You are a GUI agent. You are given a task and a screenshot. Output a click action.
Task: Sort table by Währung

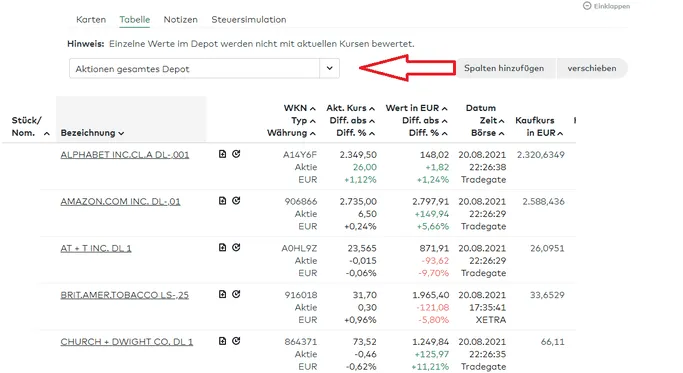pyautogui.click(x=291, y=133)
